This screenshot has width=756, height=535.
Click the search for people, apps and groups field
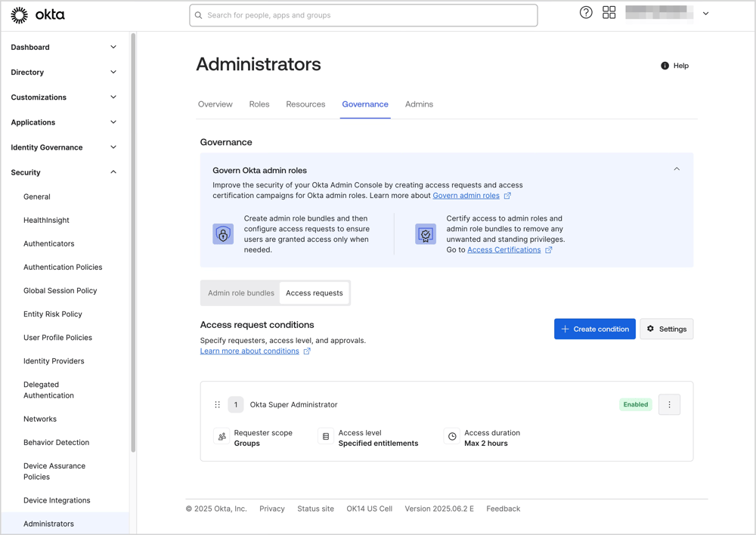tap(364, 15)
